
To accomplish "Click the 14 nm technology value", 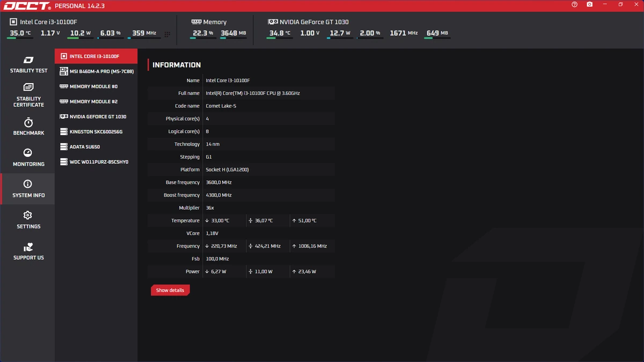I will pyautogui.click(x=213, y=144).
